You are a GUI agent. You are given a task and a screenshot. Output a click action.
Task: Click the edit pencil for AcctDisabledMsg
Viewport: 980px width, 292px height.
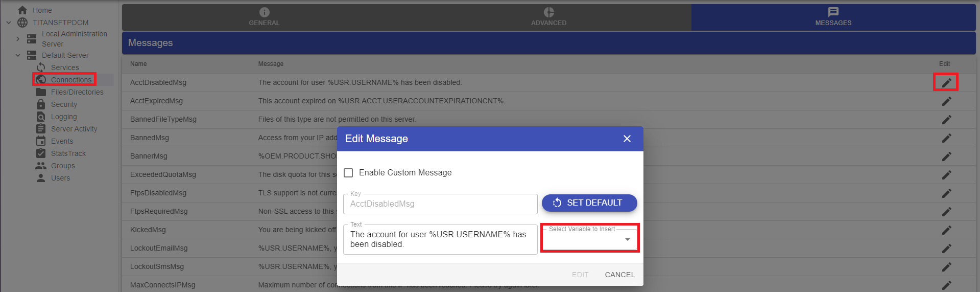[x=946, y=82]
